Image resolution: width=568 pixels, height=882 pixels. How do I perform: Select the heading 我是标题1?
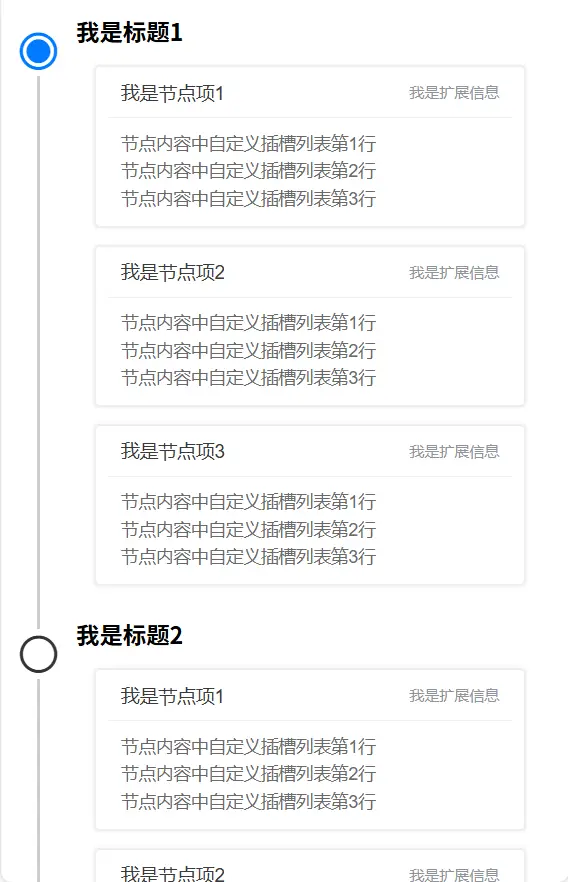[129, 32]
